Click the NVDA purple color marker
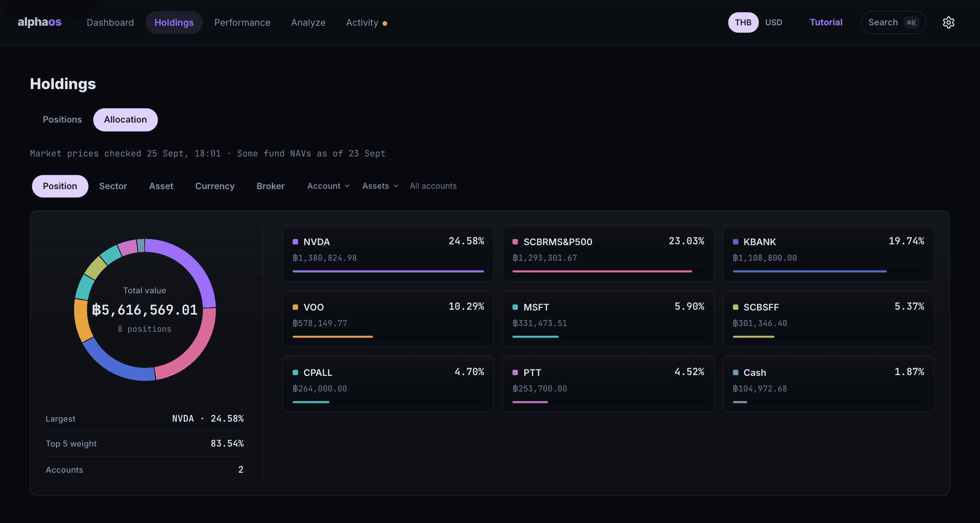980x523 pixels. point(295,242)
